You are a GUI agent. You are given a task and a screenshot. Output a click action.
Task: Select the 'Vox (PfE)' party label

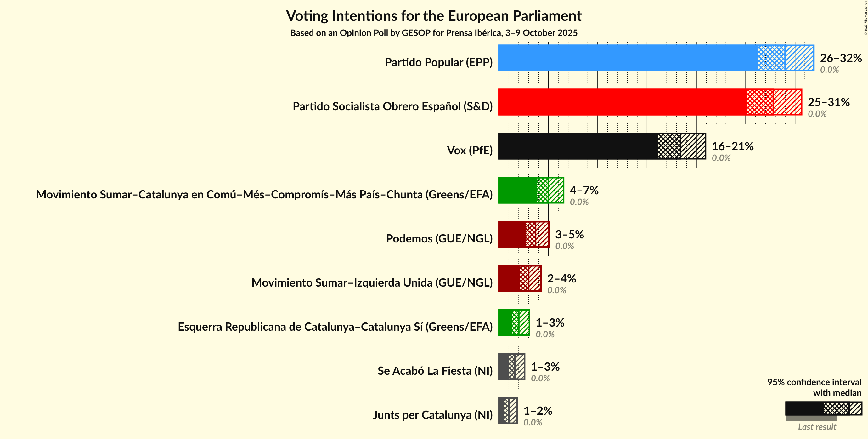[469, 151]
